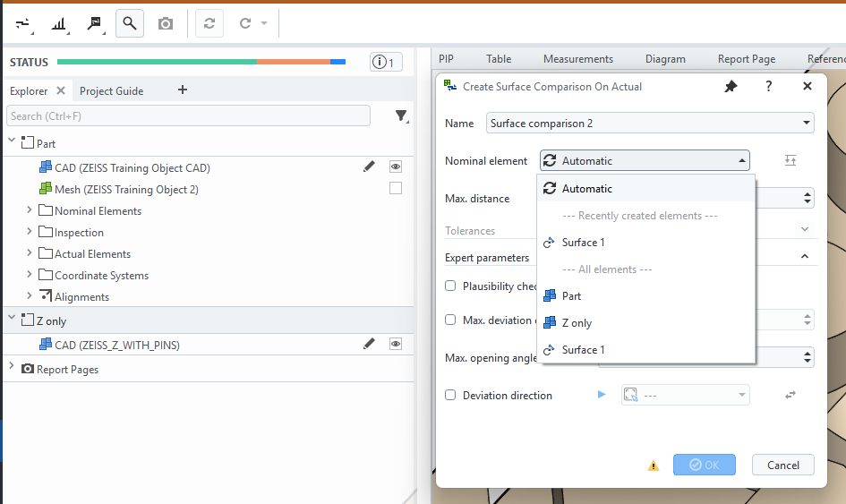Click the swap deviation direction arrows icon

coord(790,395)
